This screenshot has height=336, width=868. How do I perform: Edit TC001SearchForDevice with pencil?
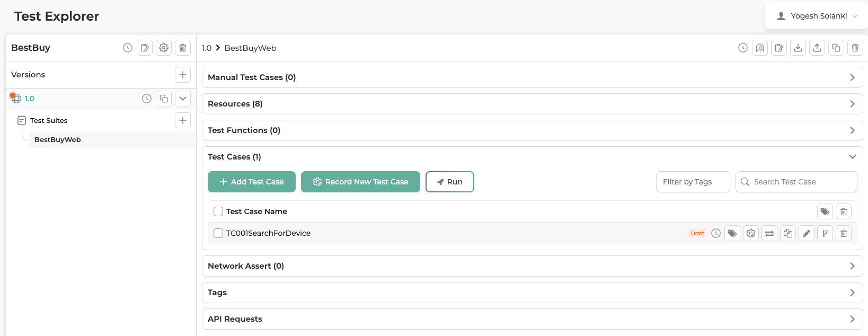[807, 233]
